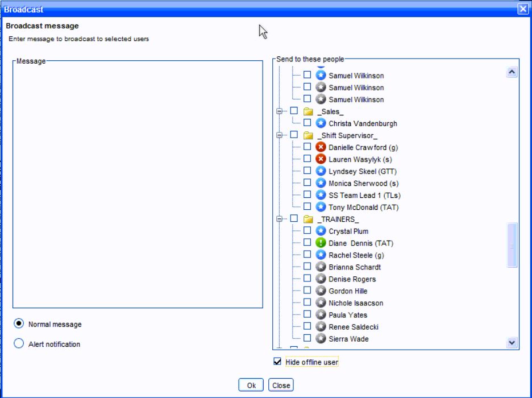532x398 pixels.
Task: Click the Ok button
Action: pyautogui.click(x=251, y=385)
